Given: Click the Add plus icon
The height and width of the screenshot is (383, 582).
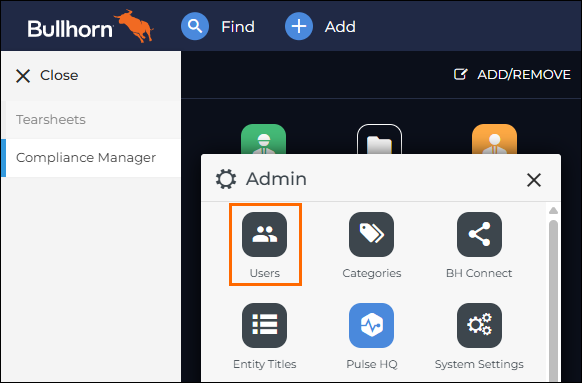Looking at the screenshot, I should (x=299, y=26).
